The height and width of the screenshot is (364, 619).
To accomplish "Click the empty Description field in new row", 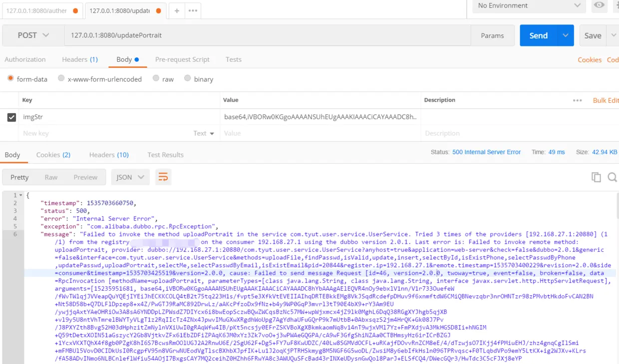I will [x=519, y=133].
